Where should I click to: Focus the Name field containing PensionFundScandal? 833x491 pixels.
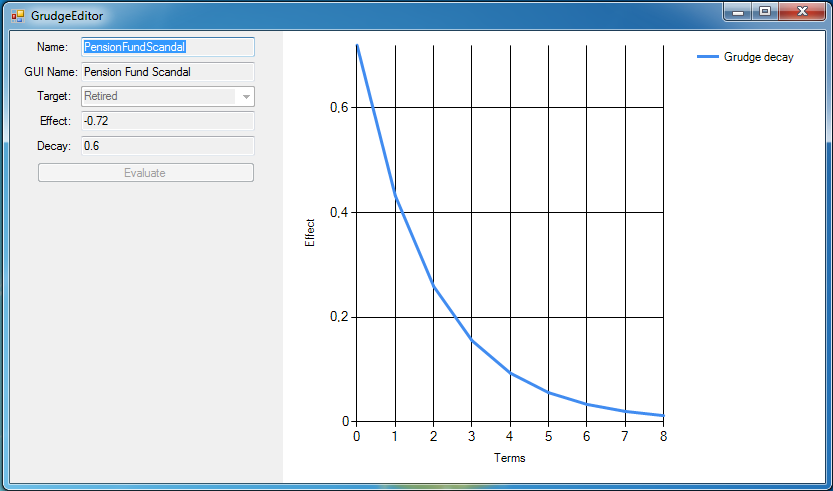point(168,47)
